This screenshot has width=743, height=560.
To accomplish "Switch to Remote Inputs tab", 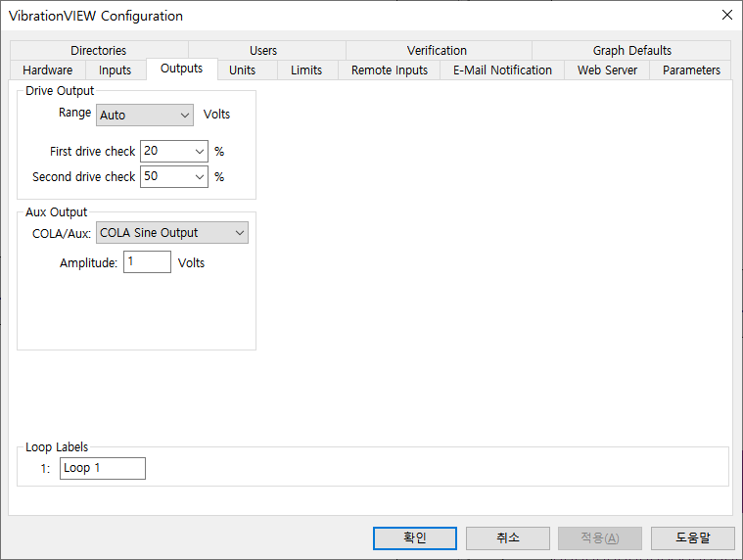I will point(389,70).
